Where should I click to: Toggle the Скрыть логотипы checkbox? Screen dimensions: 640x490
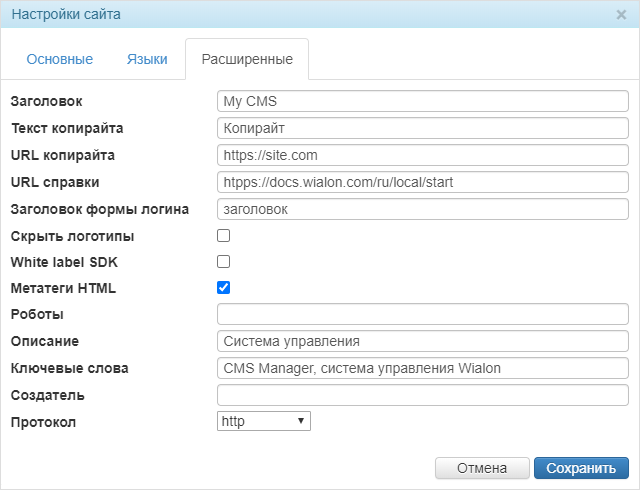[x=224, y=236]
